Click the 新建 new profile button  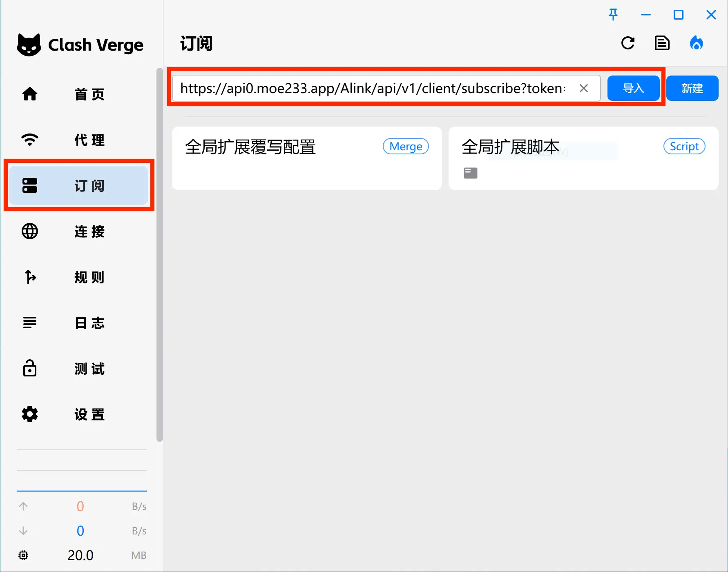tap(692, 88)
